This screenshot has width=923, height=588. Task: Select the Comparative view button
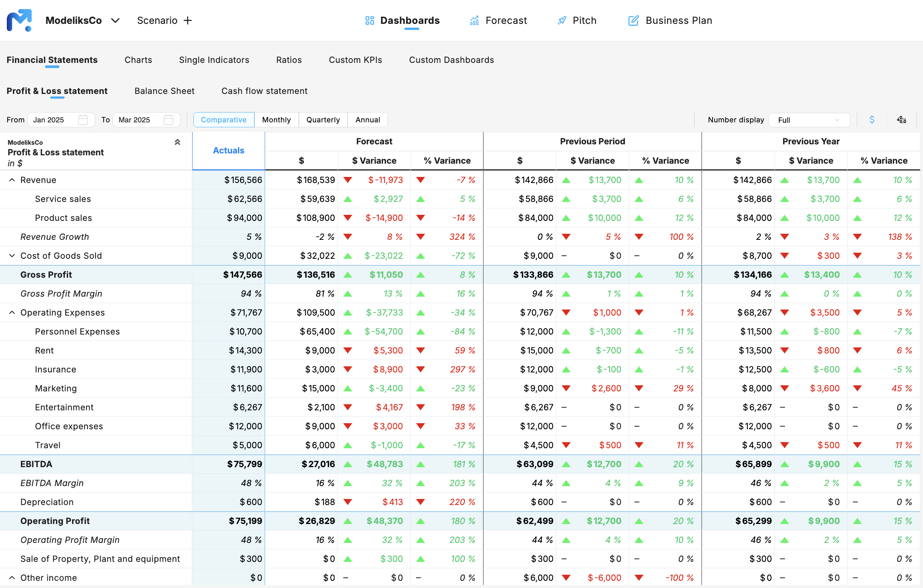pyautogui.click(x=223, y=119)
